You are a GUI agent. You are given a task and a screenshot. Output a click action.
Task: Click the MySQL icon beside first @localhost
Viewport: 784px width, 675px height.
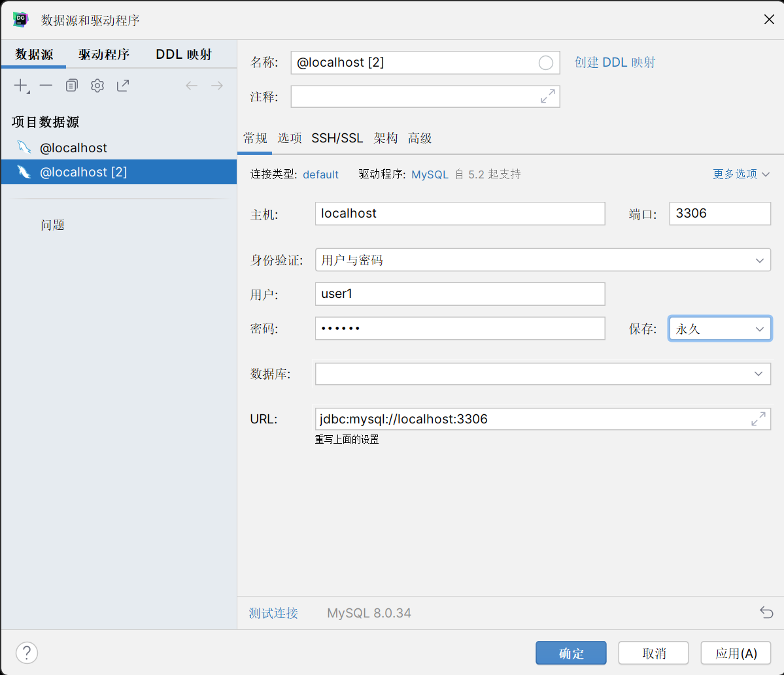pos(24,148)
